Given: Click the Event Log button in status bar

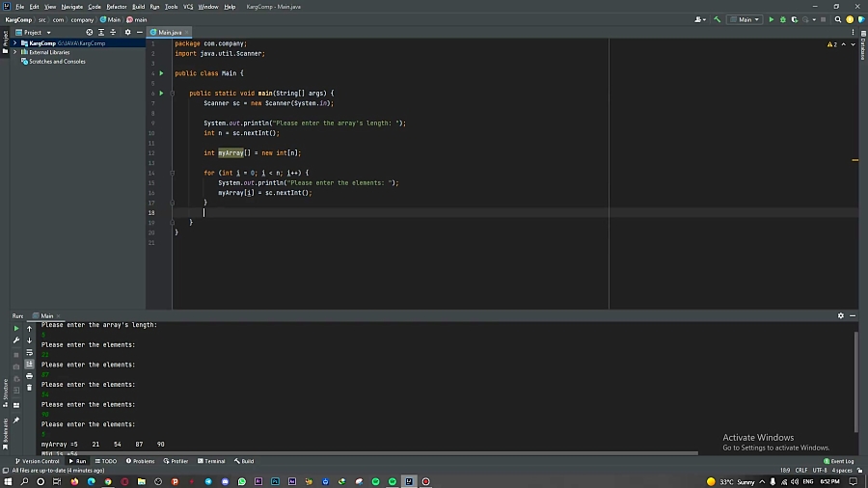Looking at the screenshot, I should tap(840, 461).
